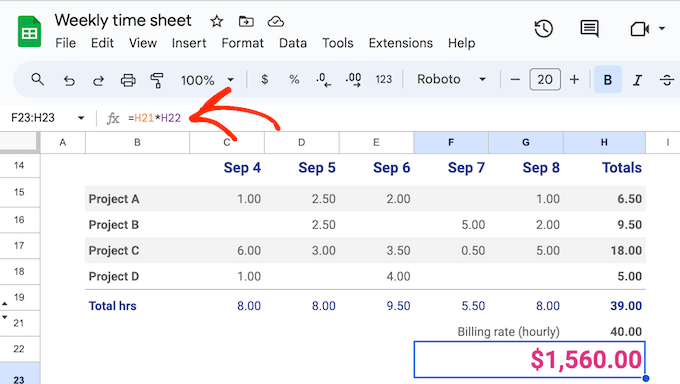Select column F header

tap(451, 142)
